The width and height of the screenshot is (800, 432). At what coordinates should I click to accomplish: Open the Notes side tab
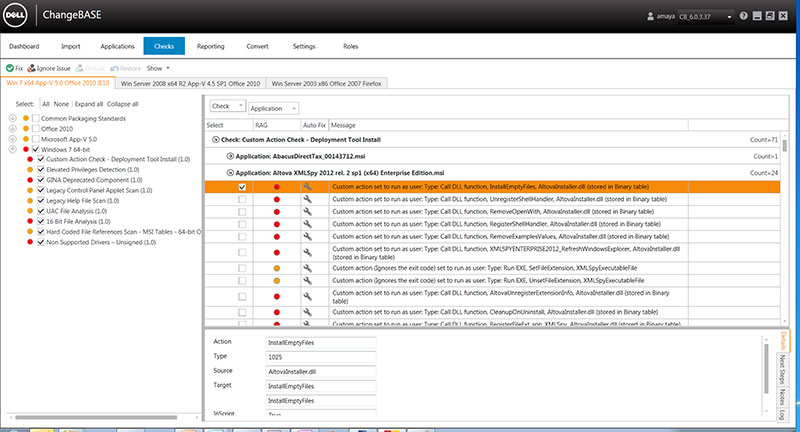pos(782,396)
